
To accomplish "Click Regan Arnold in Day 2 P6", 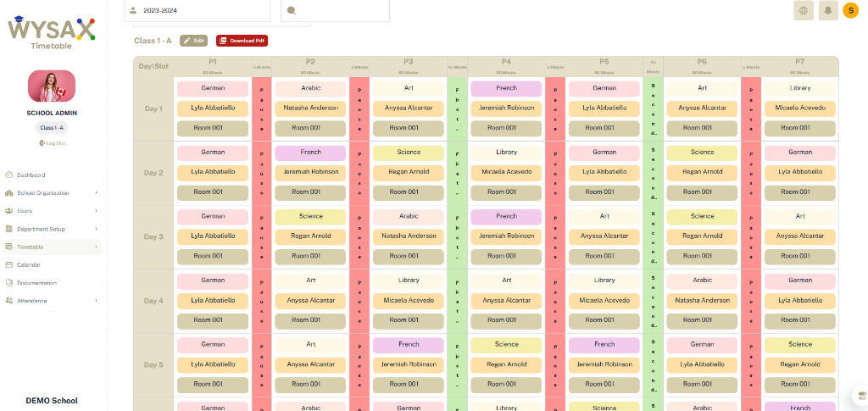I will click(702, 173).
